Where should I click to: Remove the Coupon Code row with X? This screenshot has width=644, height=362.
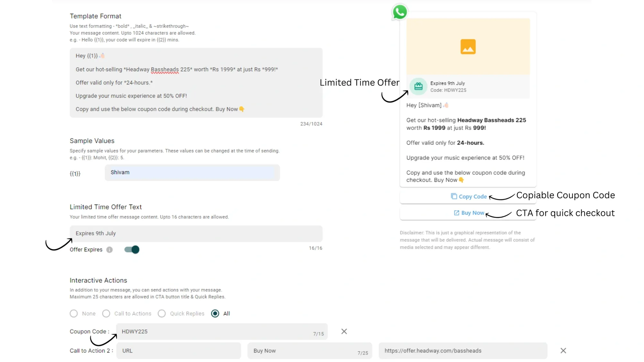coord(344,331)
